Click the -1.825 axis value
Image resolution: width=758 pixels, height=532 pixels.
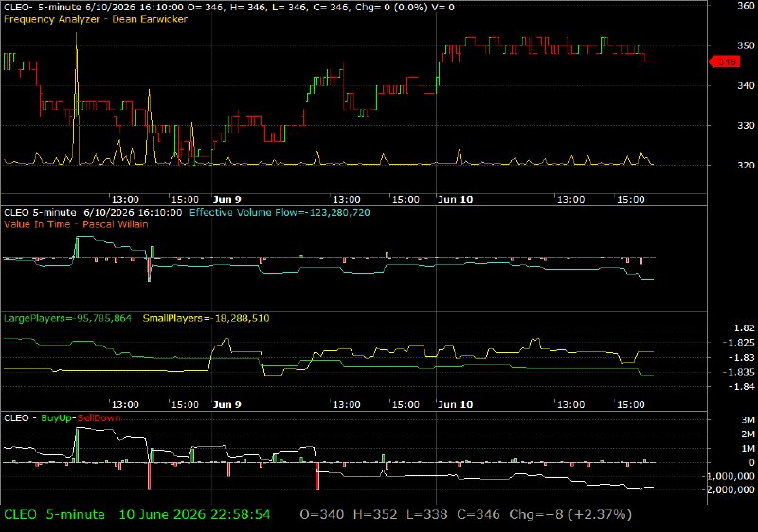pyautogui.click(x=739, y=343)
